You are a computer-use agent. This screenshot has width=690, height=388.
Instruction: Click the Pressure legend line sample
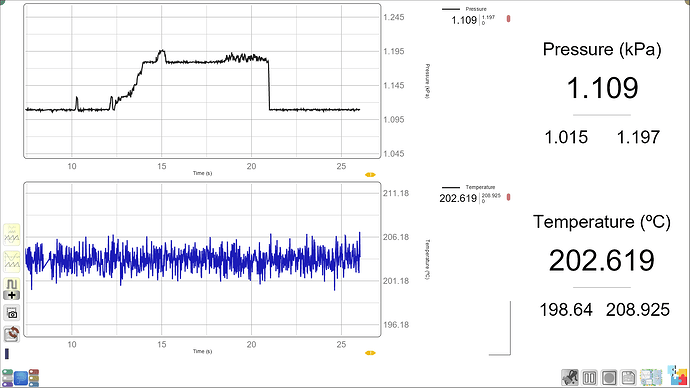click(x=451, y=9)
